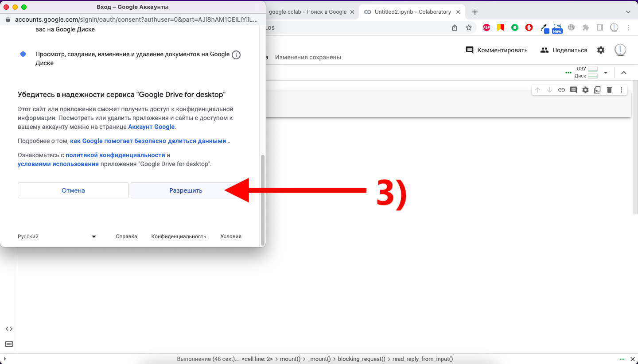Expand the runtime connection options dropdown arrow
The height and width of the screenshot is (364, 638).
(606, 73)
